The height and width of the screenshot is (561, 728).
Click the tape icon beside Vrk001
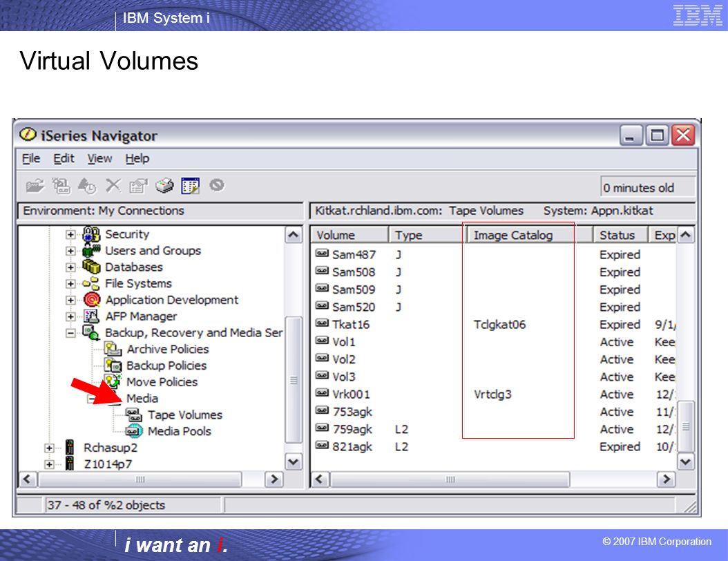click(x=322, y=393)
